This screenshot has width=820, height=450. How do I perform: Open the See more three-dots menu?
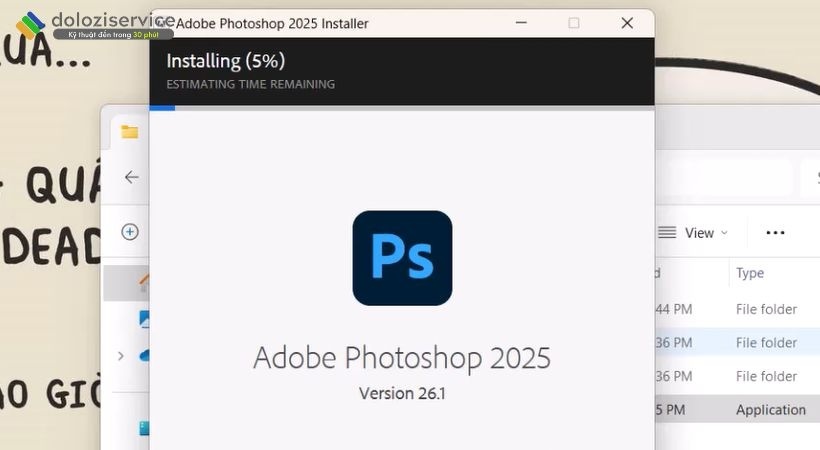(775, 233)
